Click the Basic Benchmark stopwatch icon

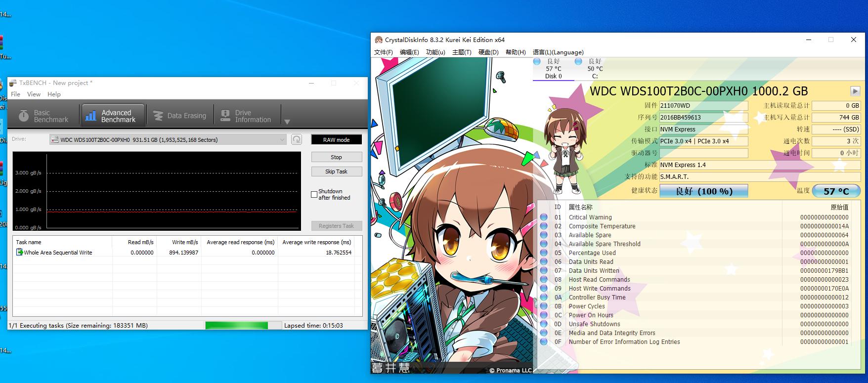pyautogui.click(x=23, y=116)
